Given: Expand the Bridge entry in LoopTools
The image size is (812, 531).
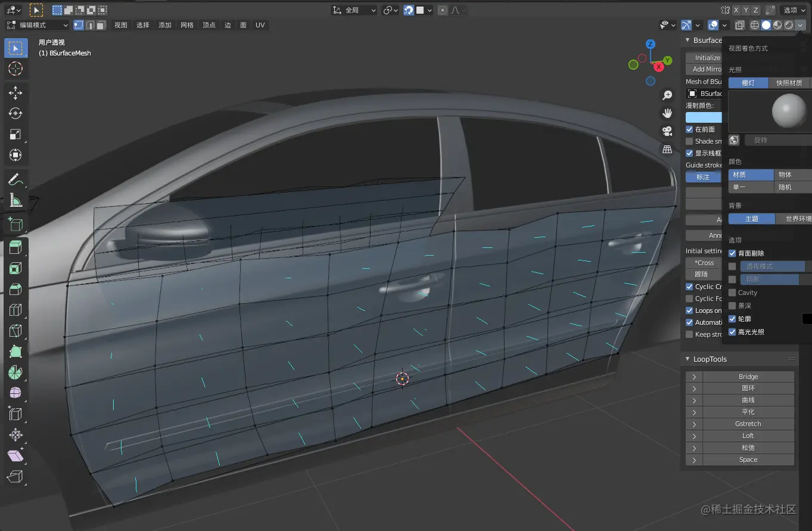Looking at the screenshot, I should [x=694, y=377].
